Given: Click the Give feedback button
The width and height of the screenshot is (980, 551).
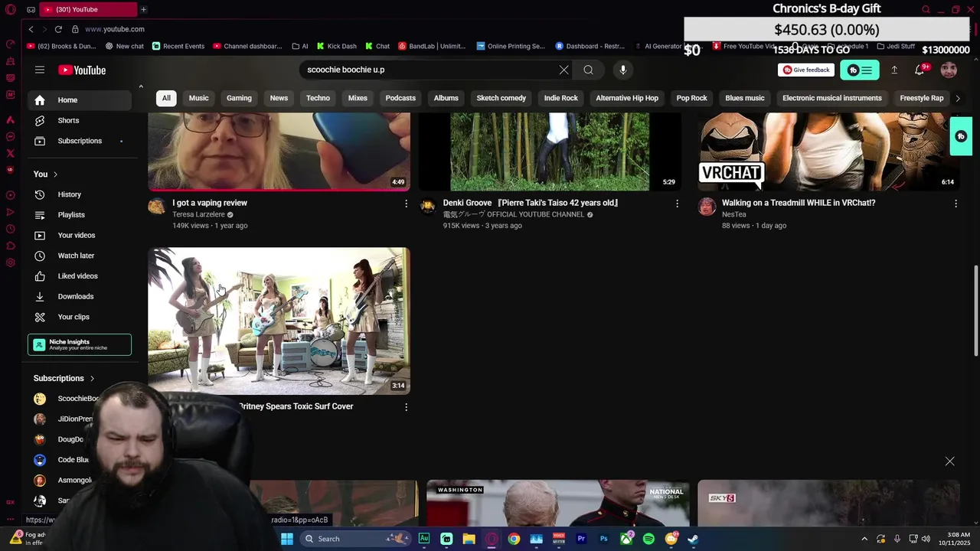Looking at the screenshot, I should click(x=806, y=70).
